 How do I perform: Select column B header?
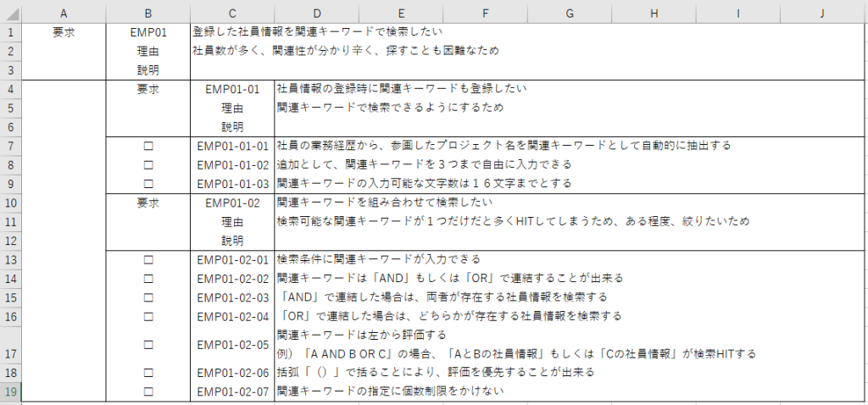(147, 13)
